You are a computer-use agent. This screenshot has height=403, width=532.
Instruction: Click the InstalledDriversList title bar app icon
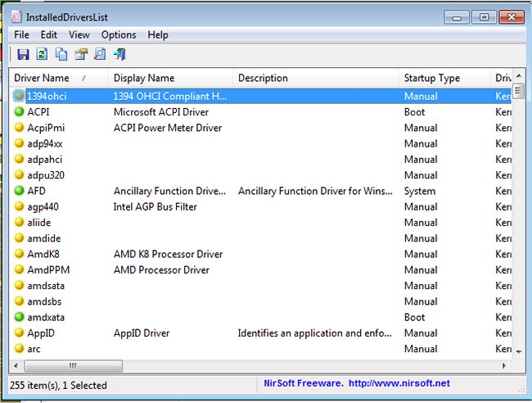tap(16, 16)
